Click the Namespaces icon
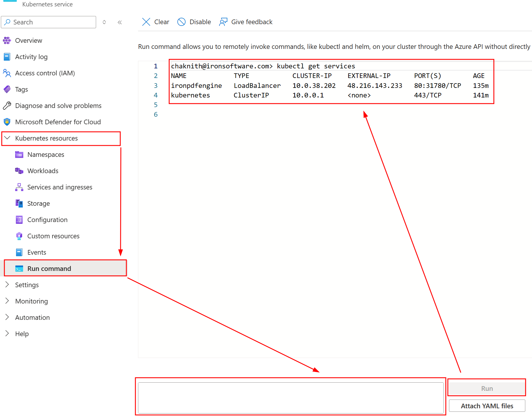532x417 pixels. pos(19,155)
